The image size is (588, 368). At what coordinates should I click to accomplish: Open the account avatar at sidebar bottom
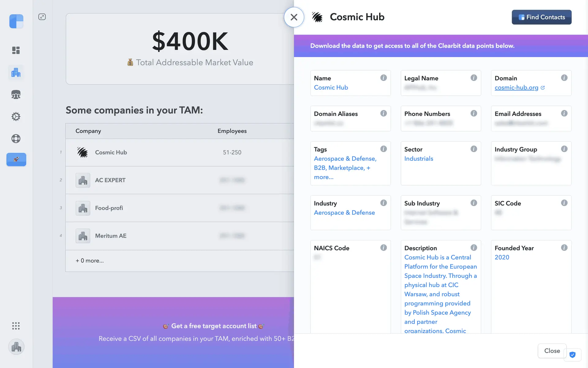pyautogui.click(x=16, y=347)
